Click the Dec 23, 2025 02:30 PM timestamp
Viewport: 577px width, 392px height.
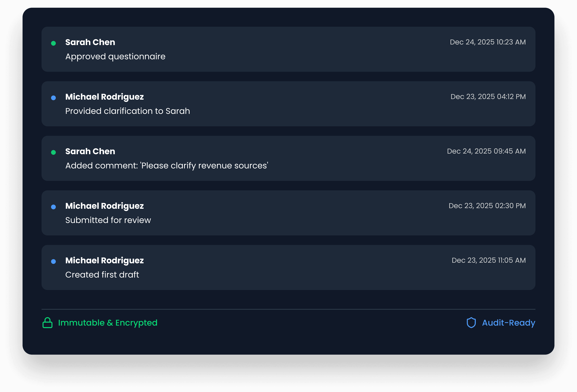click(x=487, y=206)
